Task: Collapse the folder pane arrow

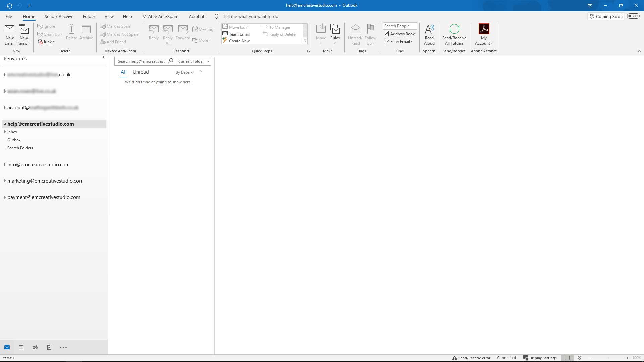Action: tap(103, 57)
